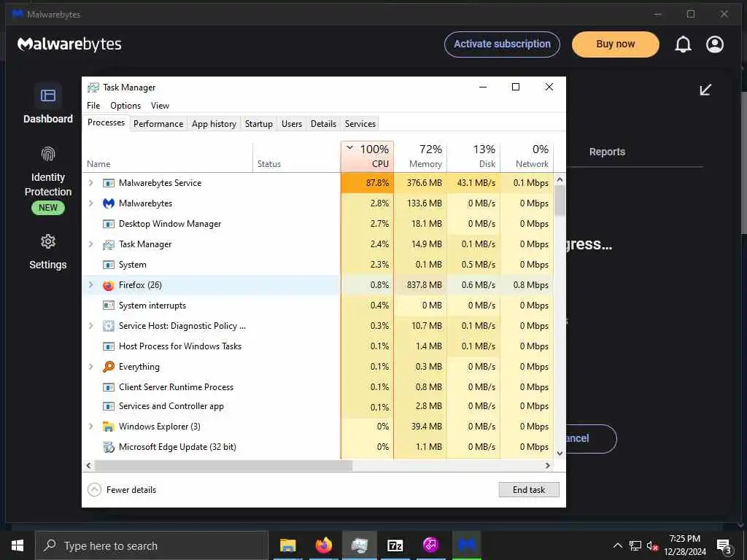Sort processes by CPU column header
Screen dimensions: 747x560
pyautogui.click(x=368, y=156)
